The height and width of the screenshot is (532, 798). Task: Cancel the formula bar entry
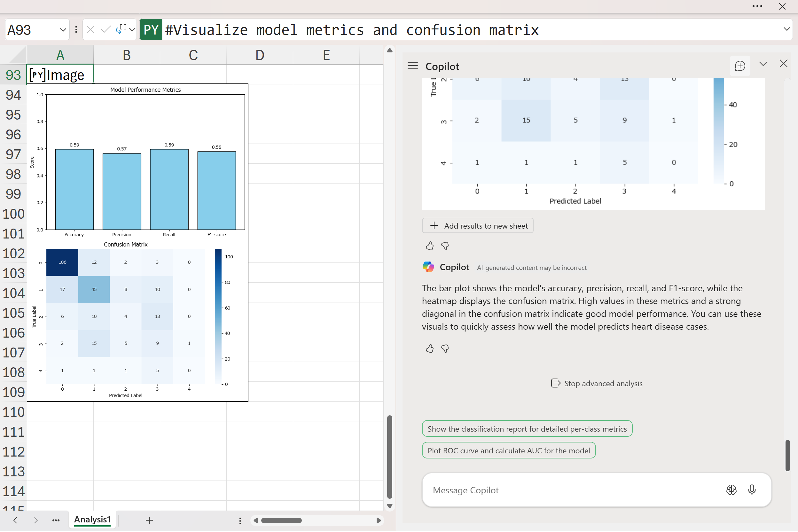point(90,30)
